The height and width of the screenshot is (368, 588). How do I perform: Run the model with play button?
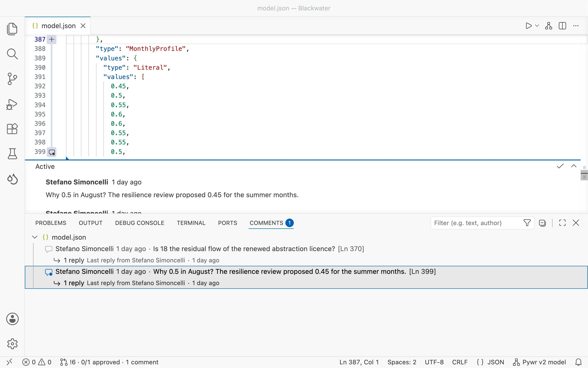(529, 26)
